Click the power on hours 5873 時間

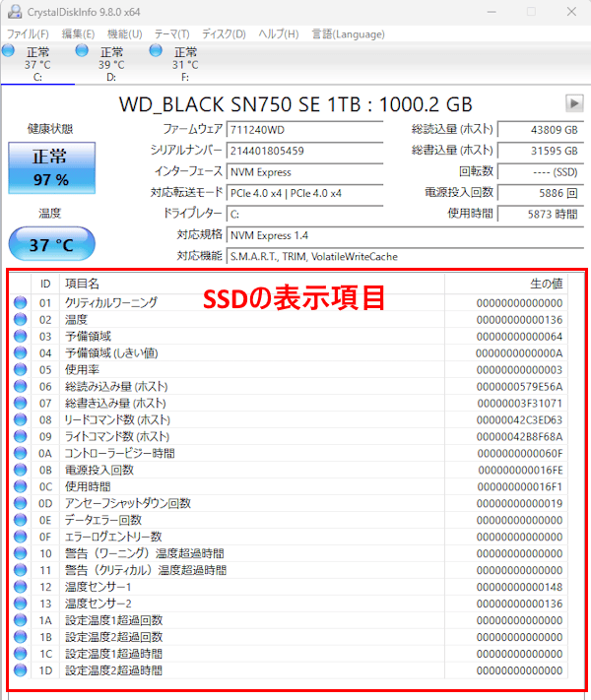click(x=541, y=215)
